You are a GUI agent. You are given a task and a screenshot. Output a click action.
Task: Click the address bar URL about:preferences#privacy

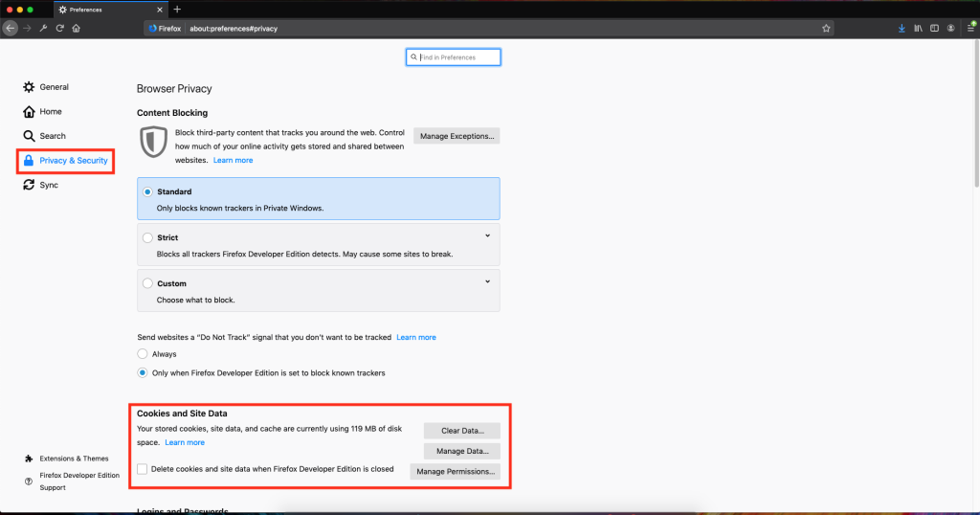click(x=234, y=28)
